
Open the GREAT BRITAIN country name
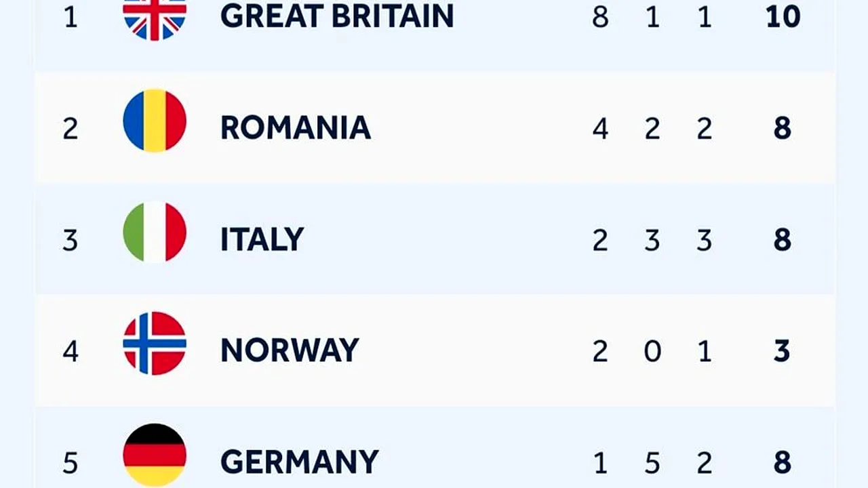point(337,16)
